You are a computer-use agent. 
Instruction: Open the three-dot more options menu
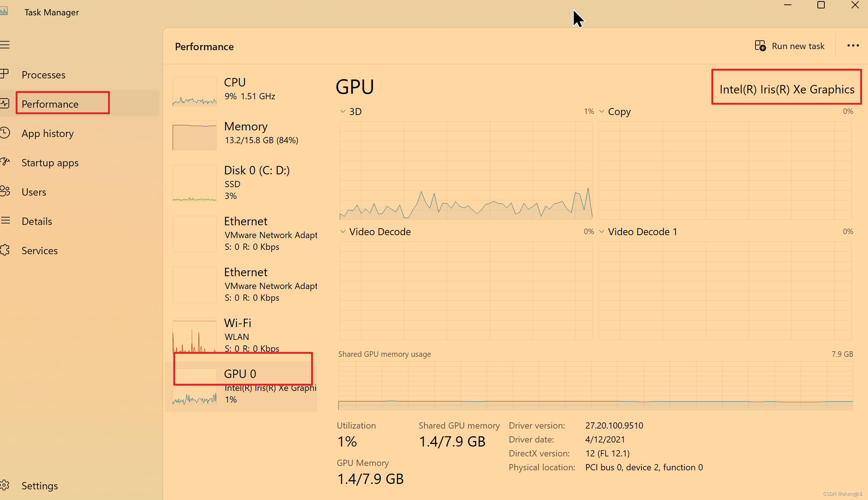tap(853, 46)
